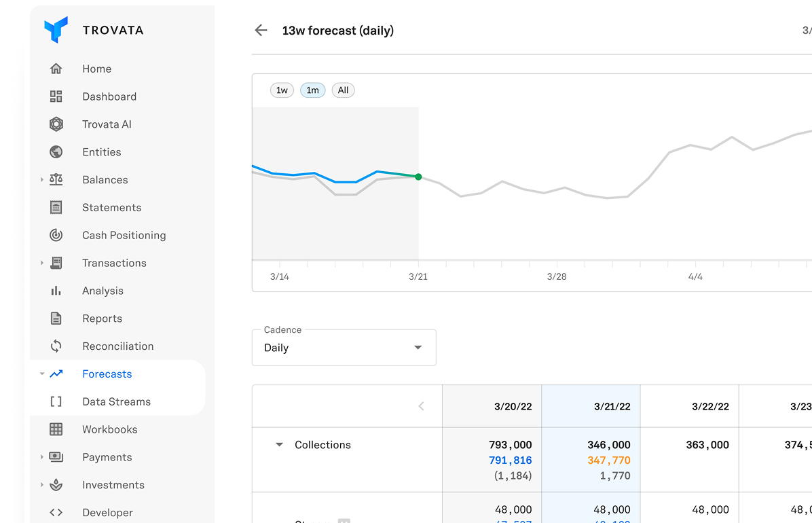Click the Trovata logo icon
The image size is (812, 523).
(x=56, y=31)
